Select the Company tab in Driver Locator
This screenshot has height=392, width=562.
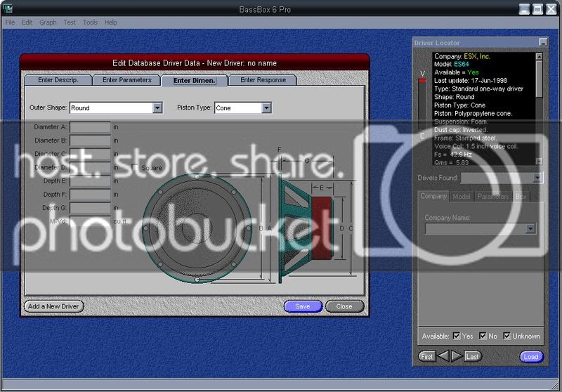[x=433, y=197]
